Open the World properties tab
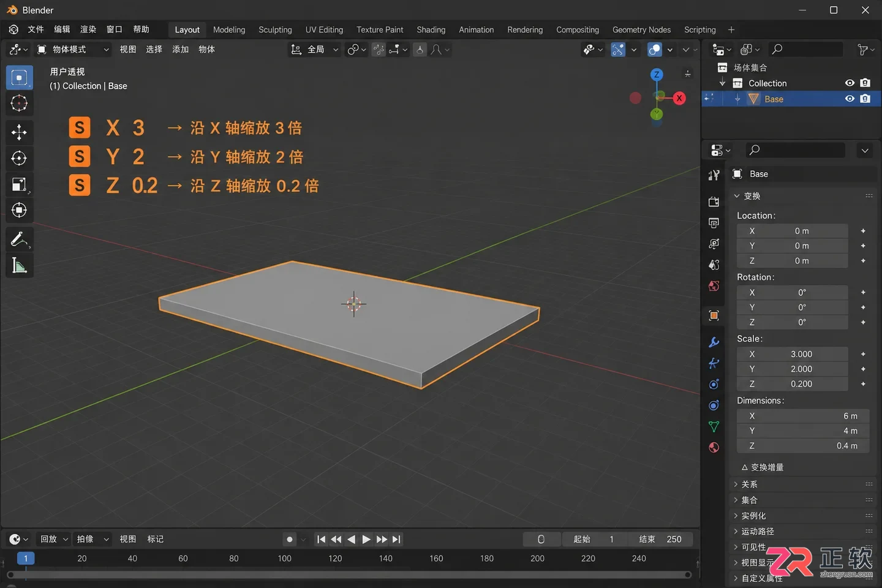 coord(714,286)
